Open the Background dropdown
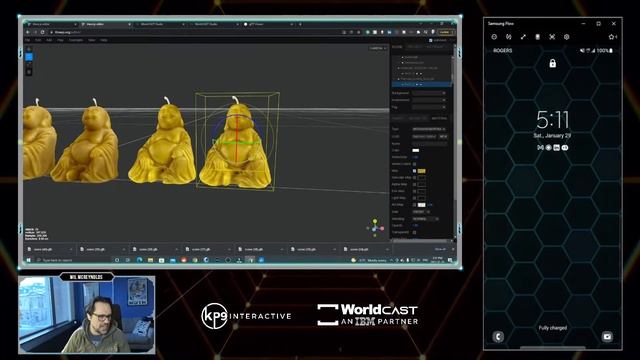 click(429, 93)
